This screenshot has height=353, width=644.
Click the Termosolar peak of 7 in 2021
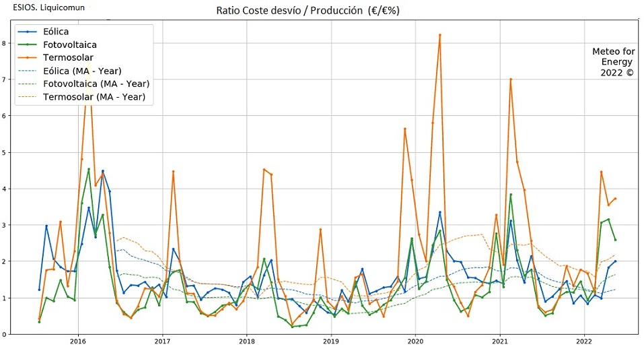pyautogui.click(x=511, y=79)
